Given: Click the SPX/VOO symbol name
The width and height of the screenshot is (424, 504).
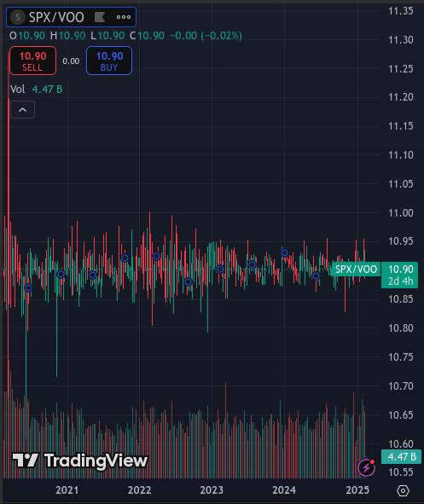Looking at the screenshot, I should (56, 17).
